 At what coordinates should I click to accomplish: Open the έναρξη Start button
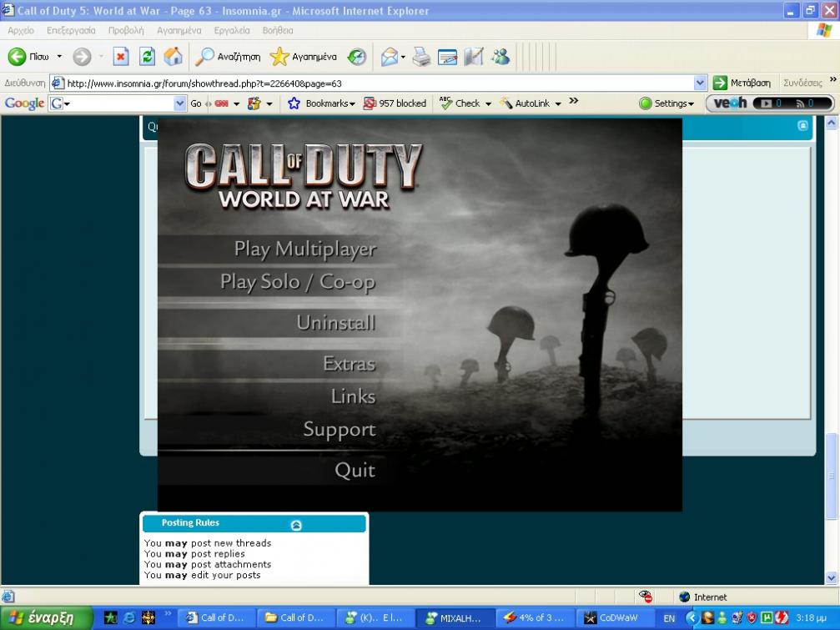click(x=47, y=617)
